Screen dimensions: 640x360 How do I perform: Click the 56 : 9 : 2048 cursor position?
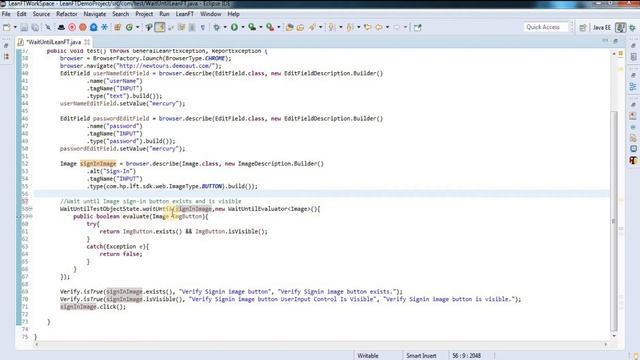467,356
